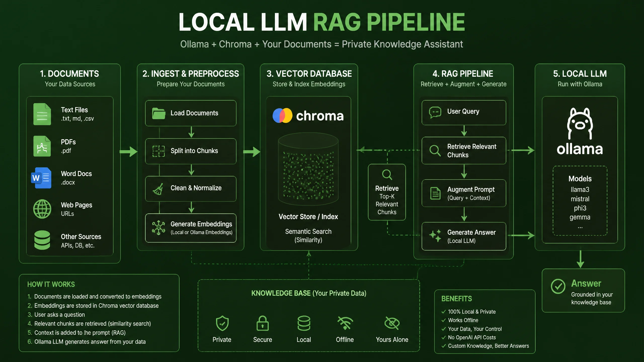Select the Clean & Normalize step
The height and width of the screenshot is (362, 644).
(x=191, y=189)
